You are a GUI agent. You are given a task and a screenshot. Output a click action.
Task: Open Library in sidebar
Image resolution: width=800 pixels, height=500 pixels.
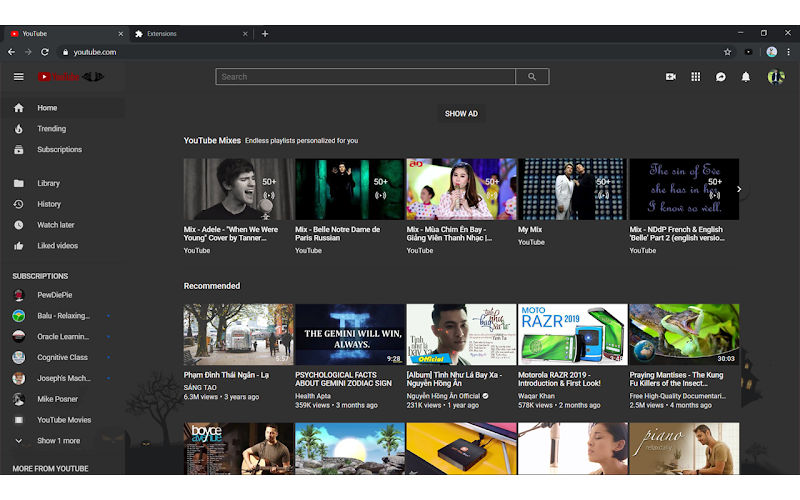[62, 183]
